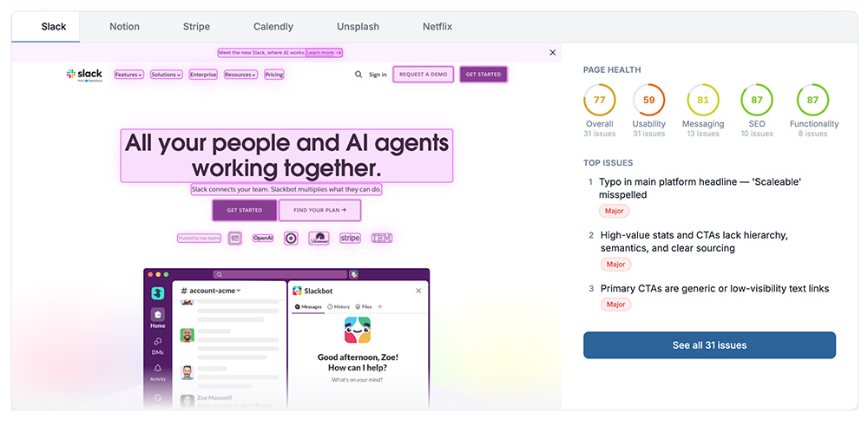Click the "Learn more" banner link
The width and height of the screenshot is (868, 426).
[x=325, y=53]
